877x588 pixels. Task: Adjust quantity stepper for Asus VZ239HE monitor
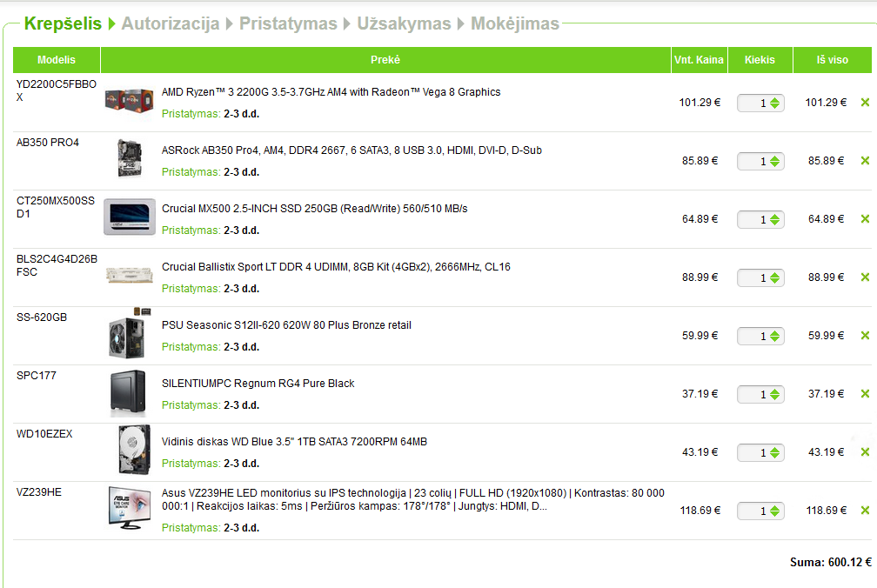[774, 511]
